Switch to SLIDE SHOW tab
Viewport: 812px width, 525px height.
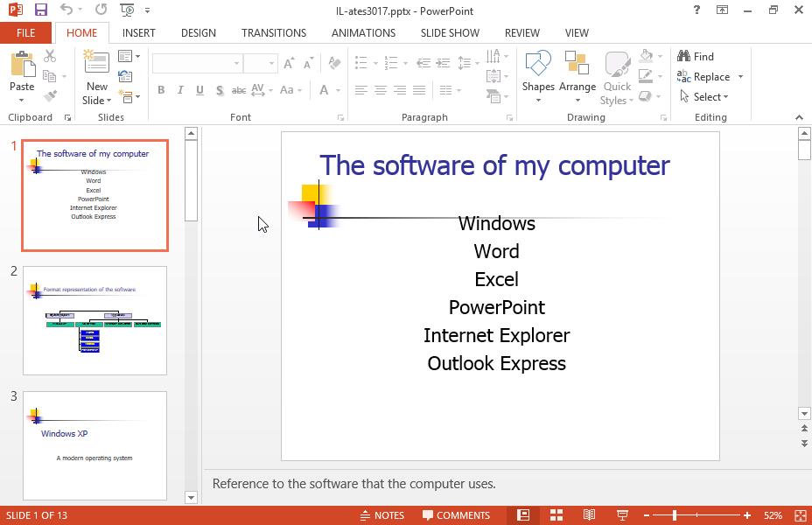coord(450,33)
